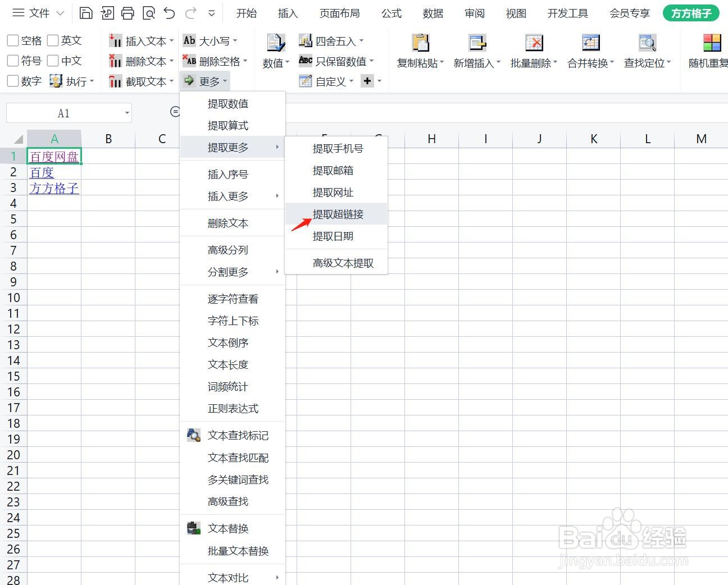Click the 大小写 case conversion tool
728x585 pixels.
(210, 40)
